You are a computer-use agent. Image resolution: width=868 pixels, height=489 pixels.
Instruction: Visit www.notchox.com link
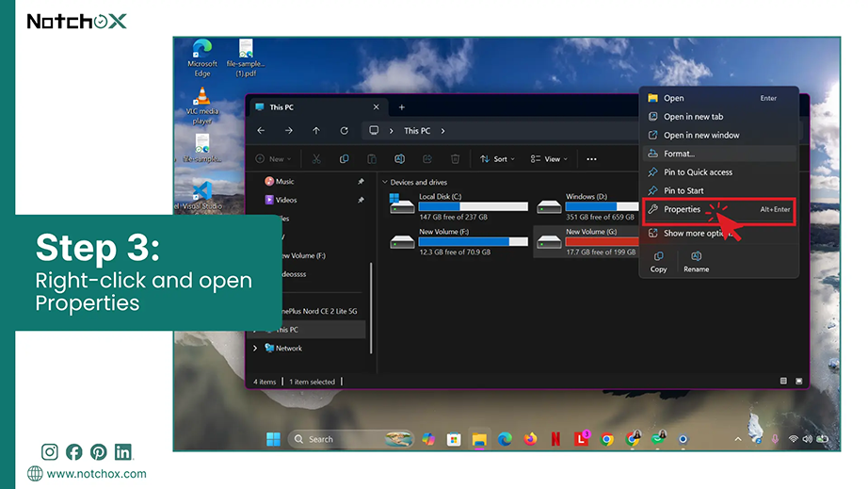coord(97,474)
